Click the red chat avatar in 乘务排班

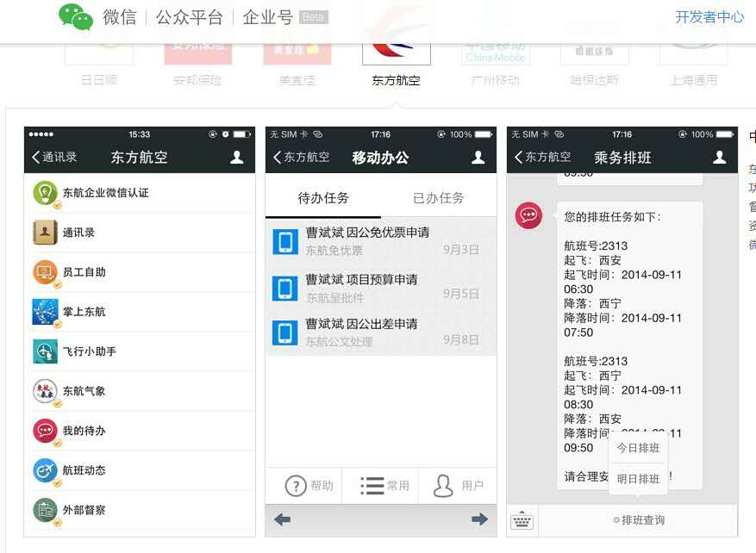pos(529,215)
